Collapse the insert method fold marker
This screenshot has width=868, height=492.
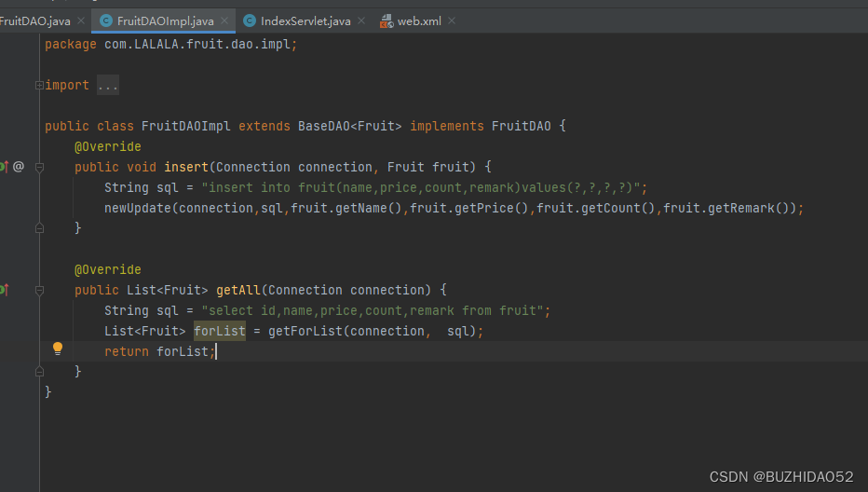39,167
